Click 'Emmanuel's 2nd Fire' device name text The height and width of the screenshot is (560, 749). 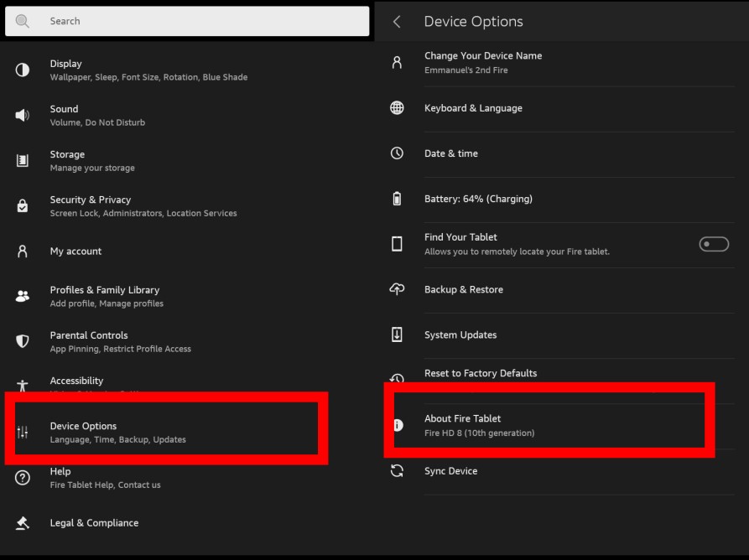click(x=466, y=70)
